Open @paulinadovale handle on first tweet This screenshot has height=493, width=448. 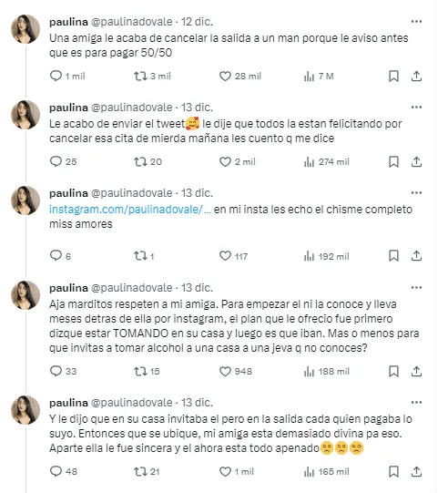tap(132, 22)
